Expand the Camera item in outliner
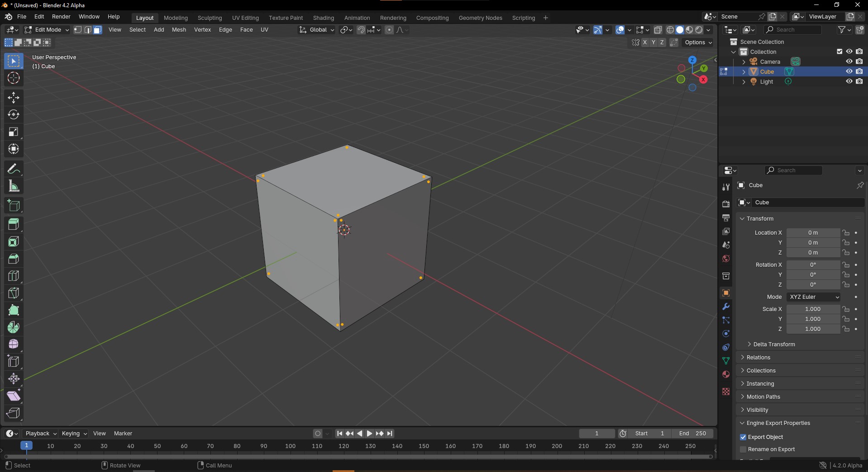This screenshot has width=868, height=472. coord(744,61)
